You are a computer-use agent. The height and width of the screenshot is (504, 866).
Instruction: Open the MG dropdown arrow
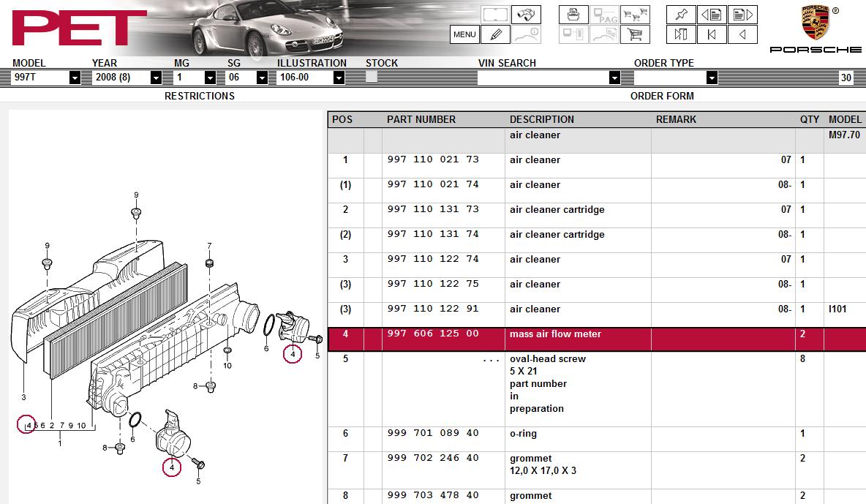[x=210, y=78]
